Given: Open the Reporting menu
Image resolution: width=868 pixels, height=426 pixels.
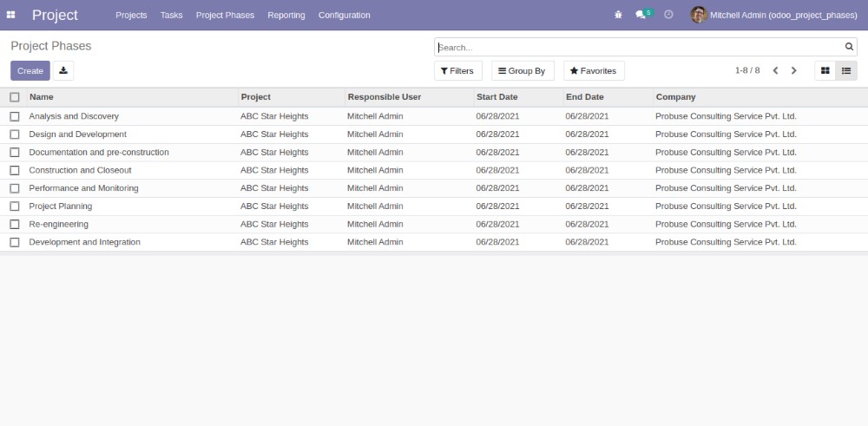Looking at the screenshot, I should (x=286, y=15).
